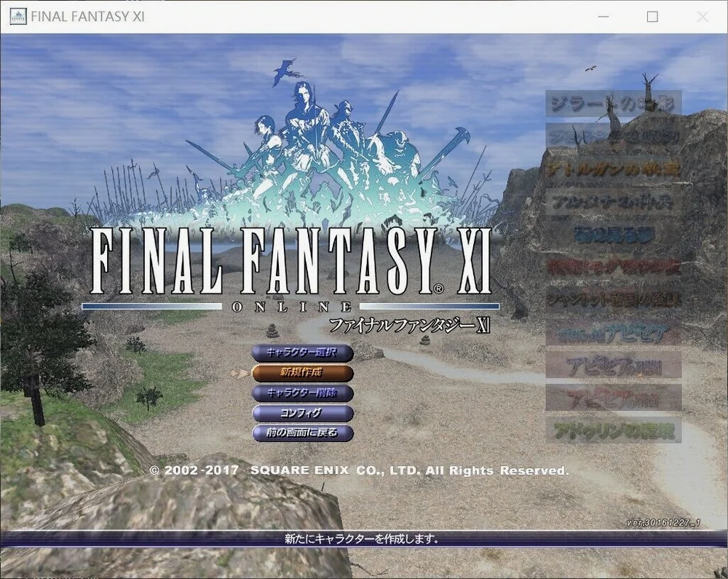This screenshot has height=579, width=728.
Task: Click the アルタナの神兵 expansion logo
Action: click(x=613, y=202)
